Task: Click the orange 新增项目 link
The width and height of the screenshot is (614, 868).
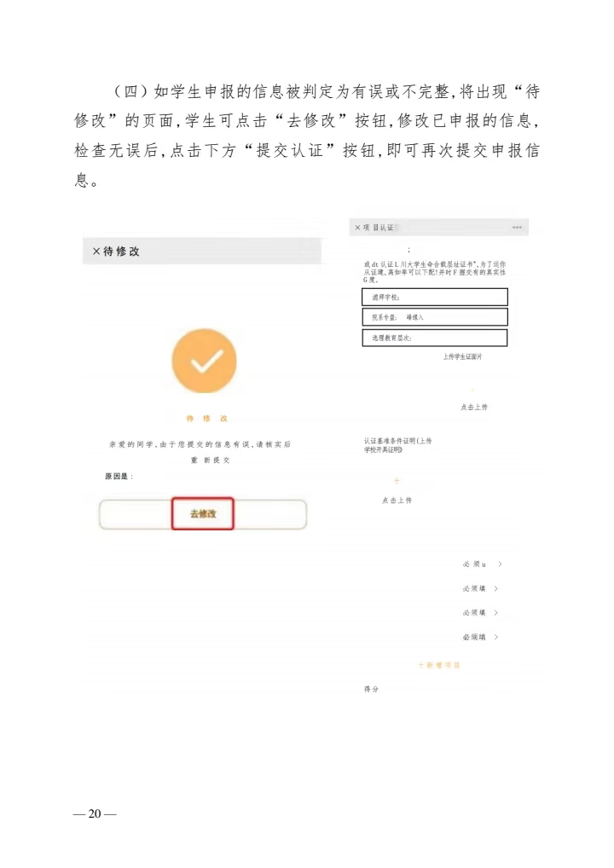Action: 439,665
